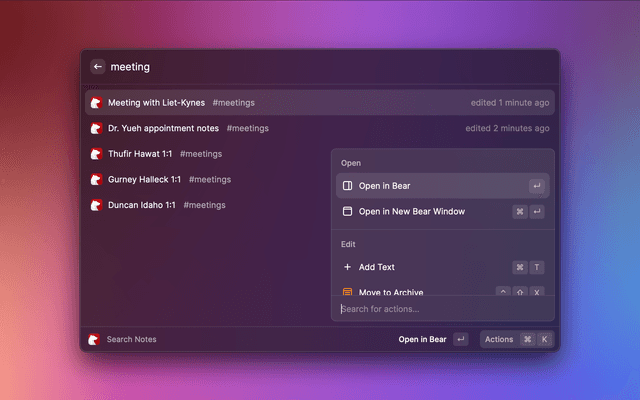This screenshot has height=400, width=640.
Task: Select the Gurney Halleck 1:1 note
Action: 144,179
